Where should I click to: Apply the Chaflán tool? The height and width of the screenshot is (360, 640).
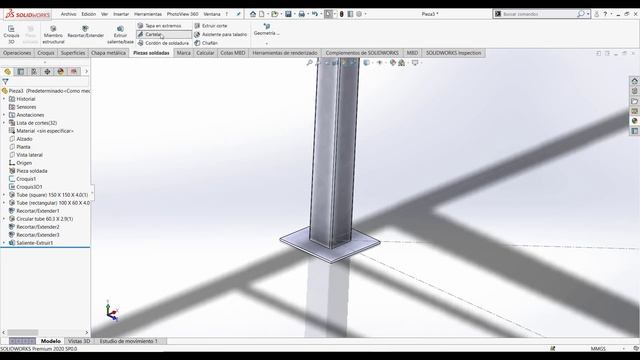coord(206,43)
